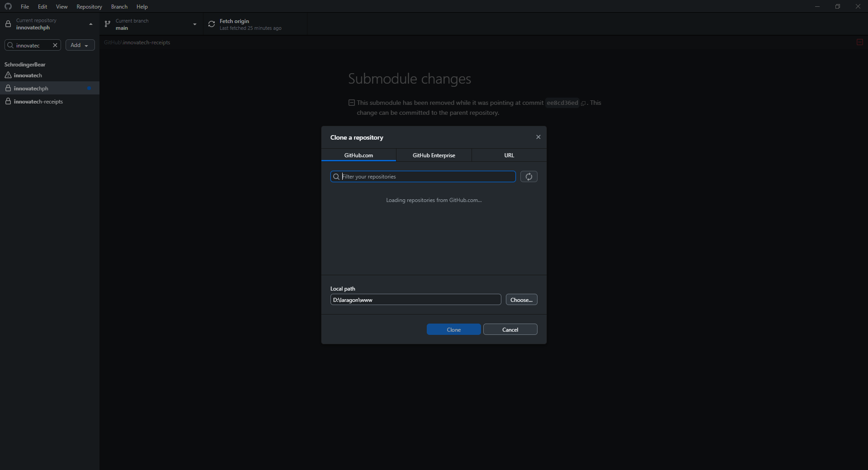
Task: Switch to the URL tab
Action: pyautogui.click(x=509, y=155)
